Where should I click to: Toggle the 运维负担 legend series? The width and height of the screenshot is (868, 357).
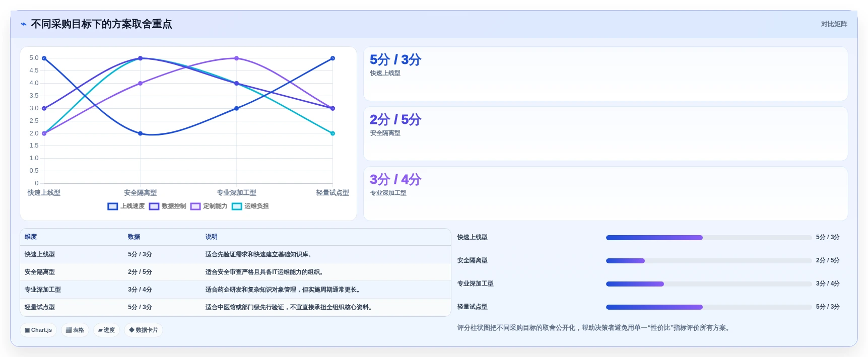pos(250,206)
